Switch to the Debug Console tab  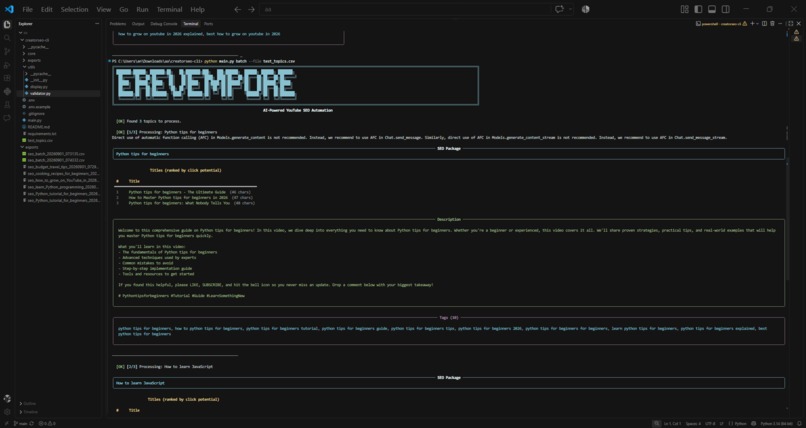click(164, 24)
